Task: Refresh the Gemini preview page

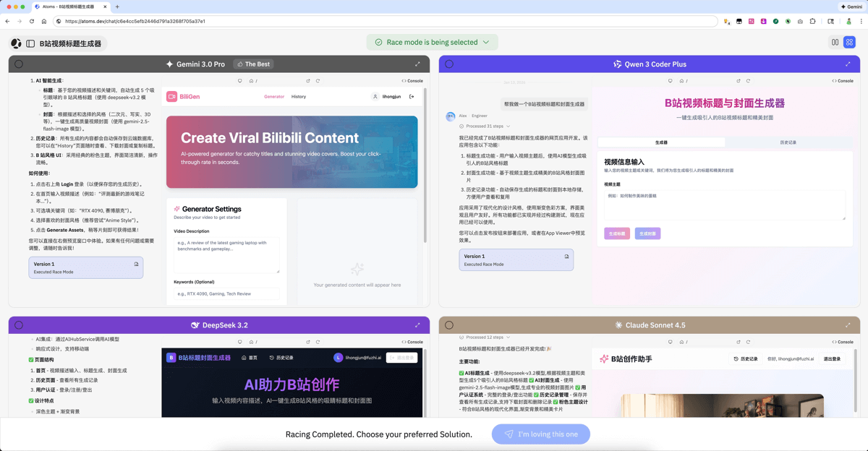Action: point(318,81)
